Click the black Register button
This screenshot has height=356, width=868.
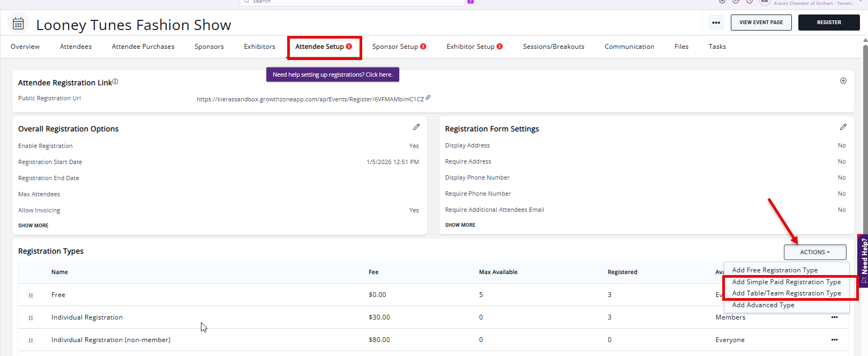(x=829, y=23)
